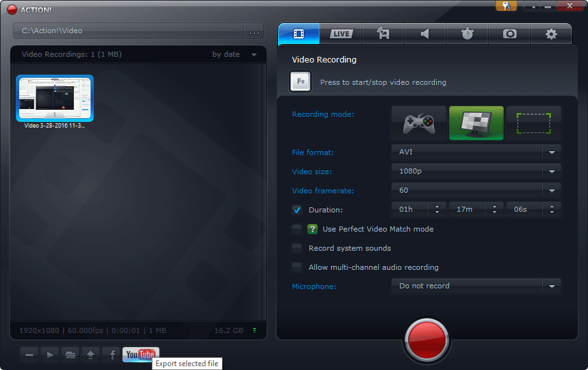
Task: Upload the selected file with the upload arrow
Action: 91,355
